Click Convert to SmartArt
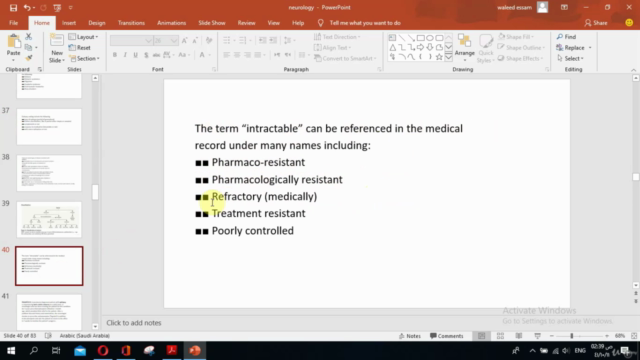Viewport: 640px width, 360px height. [x=346, y=58]
